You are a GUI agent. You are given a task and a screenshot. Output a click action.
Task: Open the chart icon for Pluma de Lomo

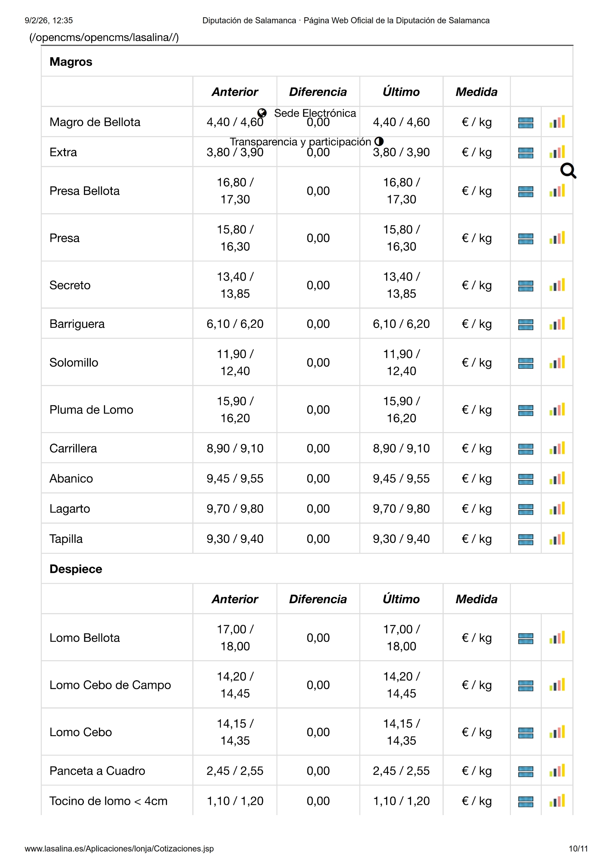coord(557,410)
